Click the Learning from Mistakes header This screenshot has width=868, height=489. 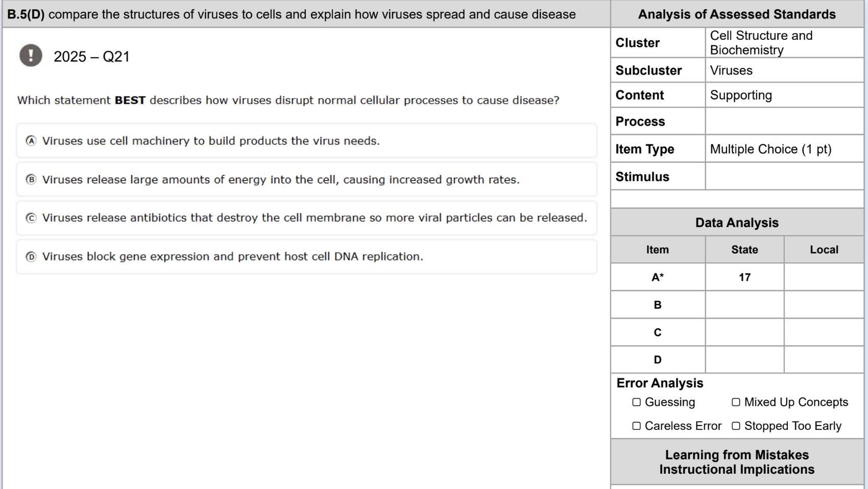(x=737, y=462)
